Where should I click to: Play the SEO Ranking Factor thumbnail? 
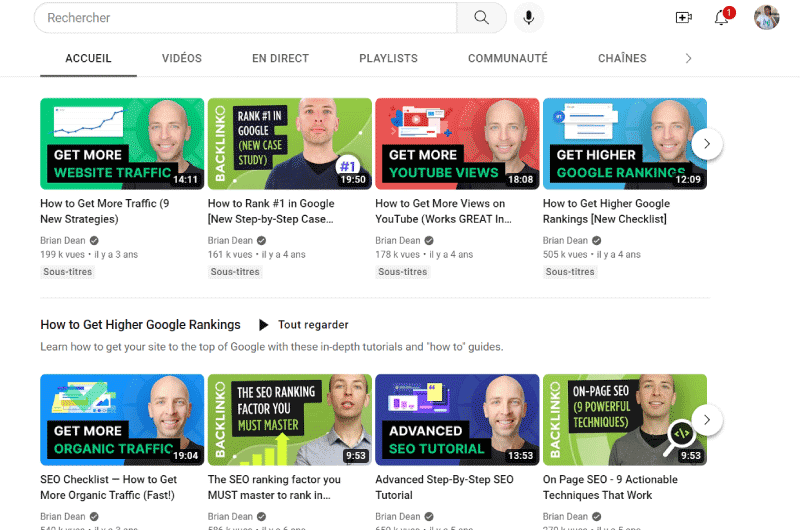click(290, 420)
